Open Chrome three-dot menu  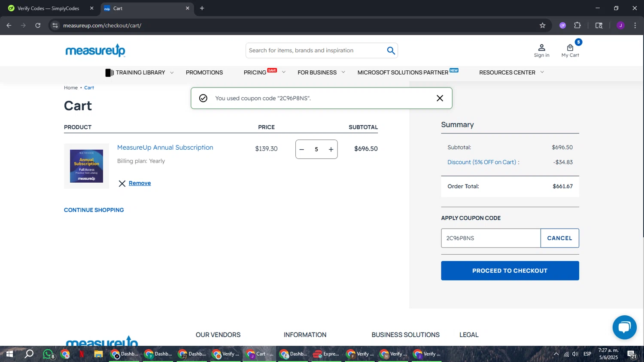pyautogui.click(x=635, y=25)
